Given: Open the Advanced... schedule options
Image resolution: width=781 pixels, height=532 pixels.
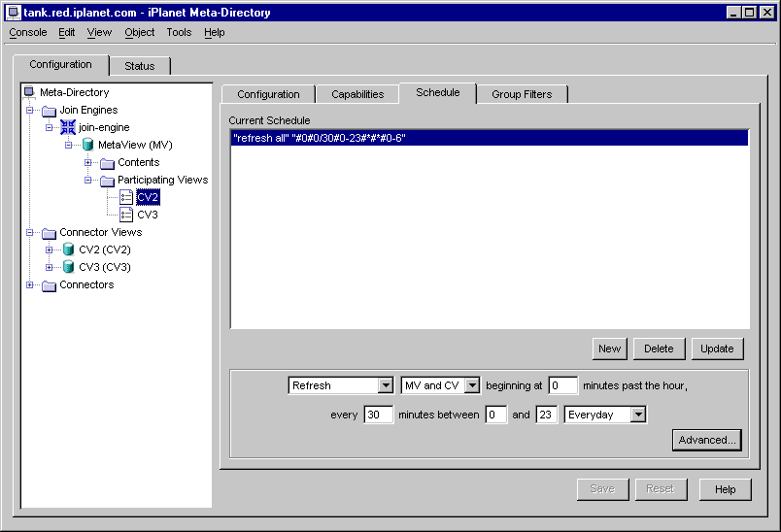Looking at the screenshot, I should click(x=707, y=440).
